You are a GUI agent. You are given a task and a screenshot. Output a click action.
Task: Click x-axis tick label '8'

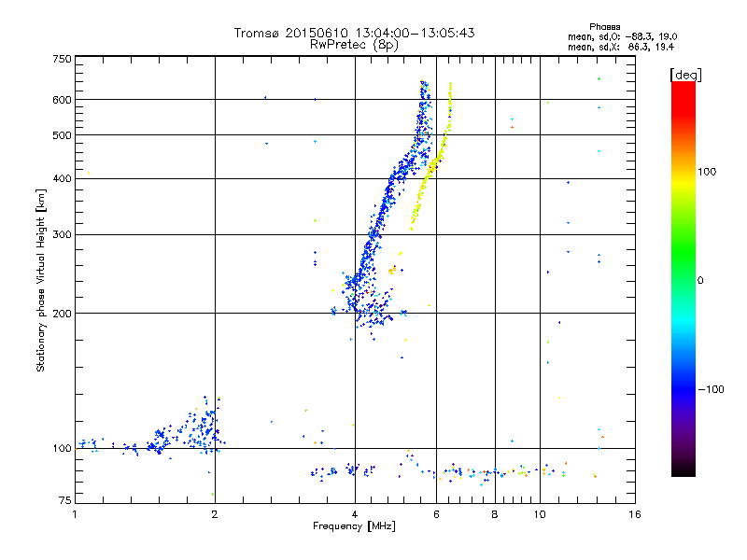(x=495, y=514)
